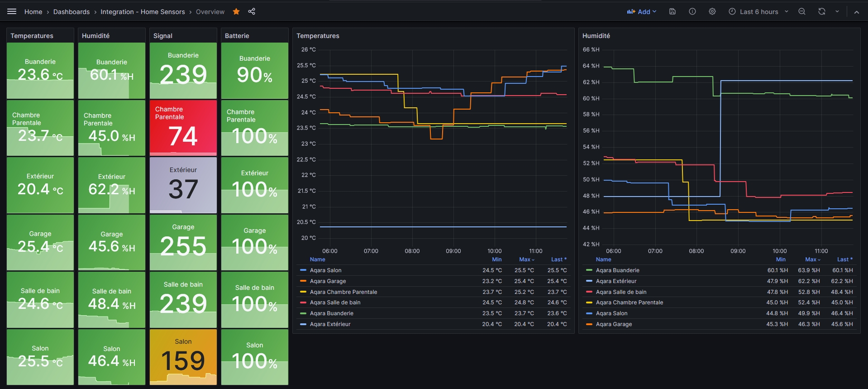The image size is (868, 389).
Task: Toggle Aqara Garage series in Temperatures legend
Action: click(328, 281)
